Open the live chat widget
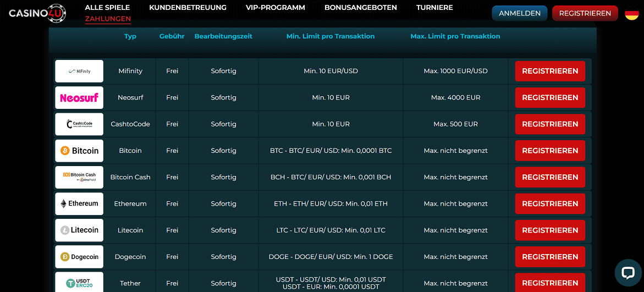Screen dimensions: 644x292 click(x=628, y=273)
